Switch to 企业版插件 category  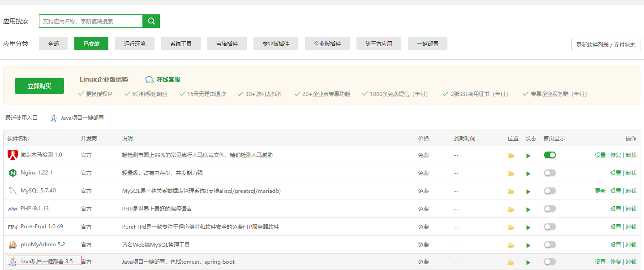click(x=327, y=44)
